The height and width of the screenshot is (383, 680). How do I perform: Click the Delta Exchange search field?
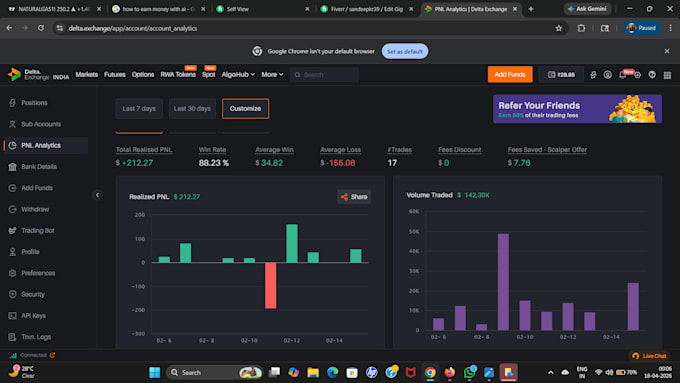pos(324,75)
